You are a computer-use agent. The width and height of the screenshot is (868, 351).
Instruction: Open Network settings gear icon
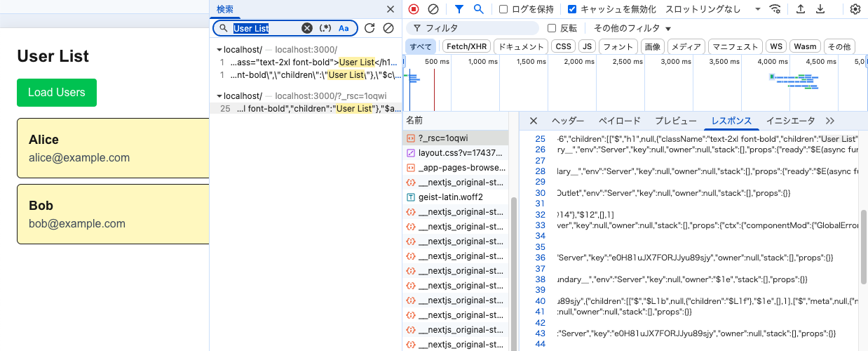(x=855, y=9)
